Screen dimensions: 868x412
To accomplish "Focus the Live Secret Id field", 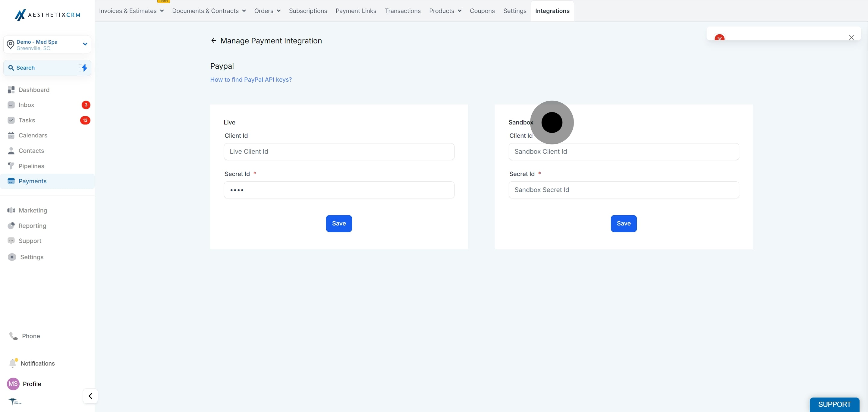I will 339,190.
